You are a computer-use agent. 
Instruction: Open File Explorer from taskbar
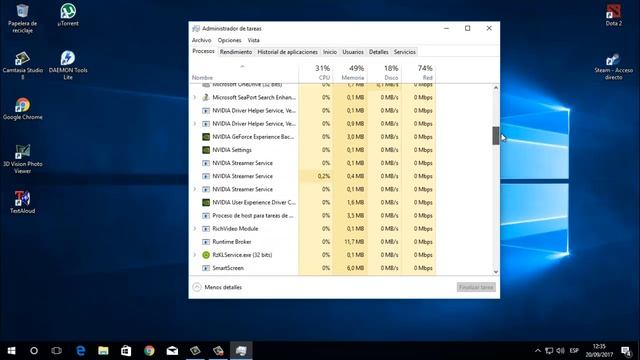[x=103, y=351]
